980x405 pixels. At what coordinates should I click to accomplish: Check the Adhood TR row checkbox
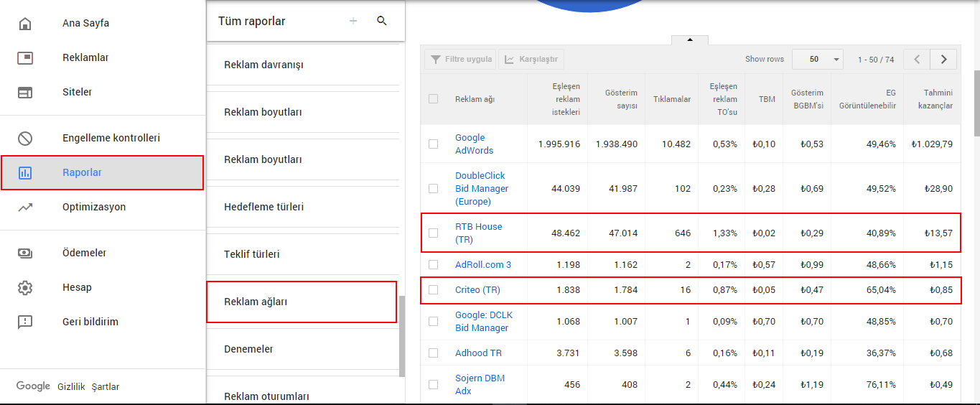(x=433, y=353)
